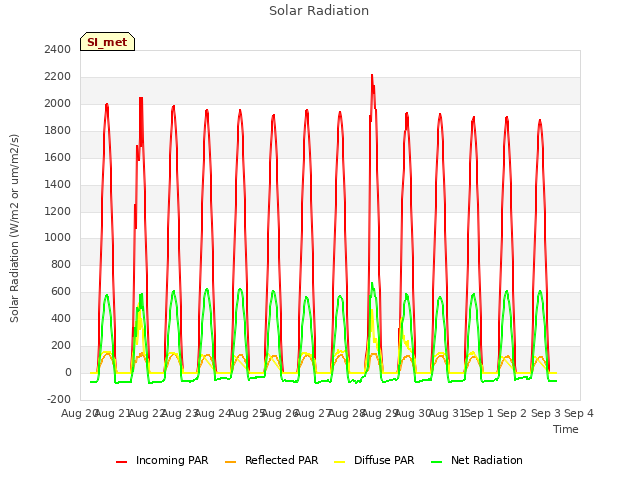Click the 400 y-axis tick label
Viewport: 640px width, 480px height.
61,318
